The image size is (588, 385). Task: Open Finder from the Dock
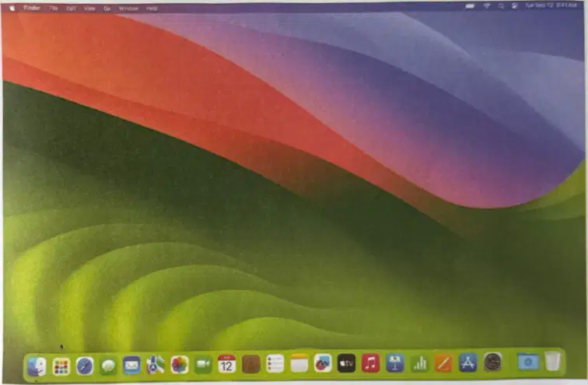[37, 366]
